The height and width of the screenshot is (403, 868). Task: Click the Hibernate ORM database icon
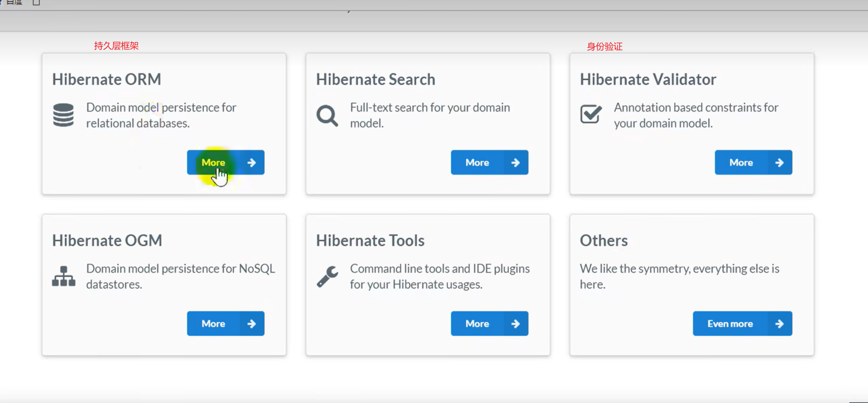64,115
